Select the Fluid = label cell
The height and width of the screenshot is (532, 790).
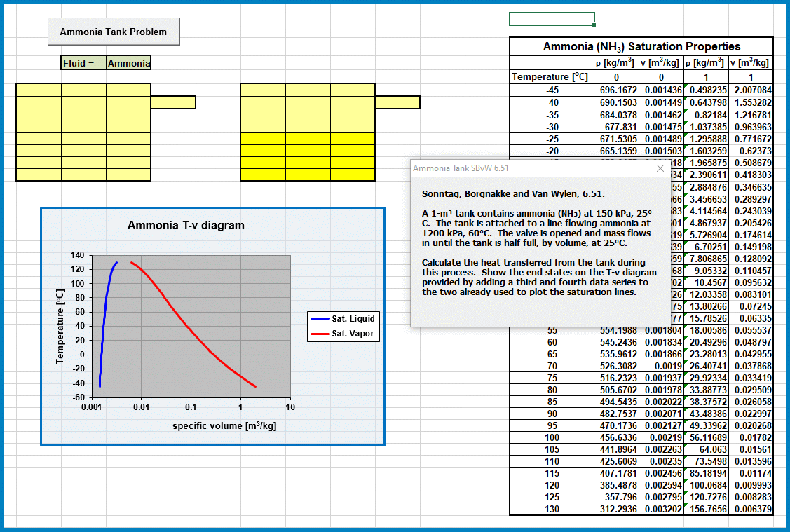pyautogui.click(x=83, y=63)
